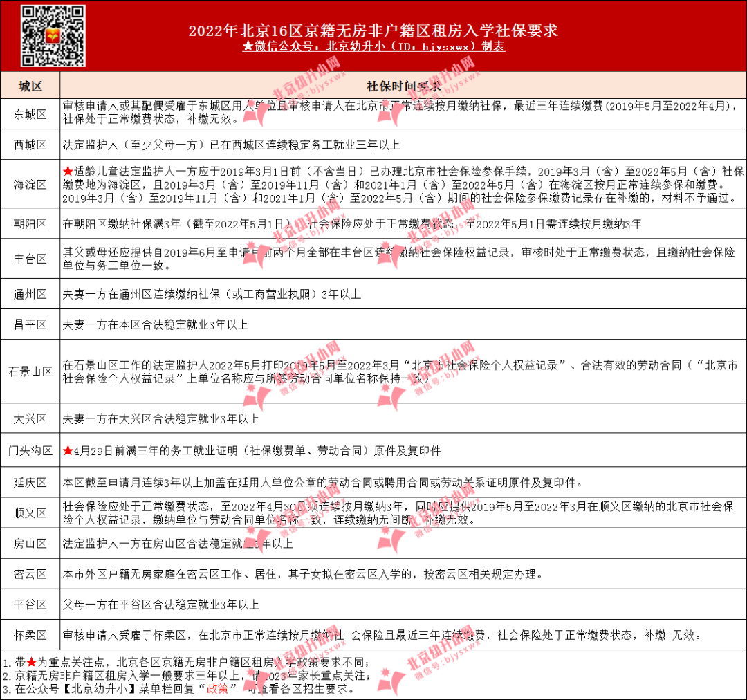
Task: Click footnote 2 about 京籍无房非户籍区租房入学
Action: [186, 676]
